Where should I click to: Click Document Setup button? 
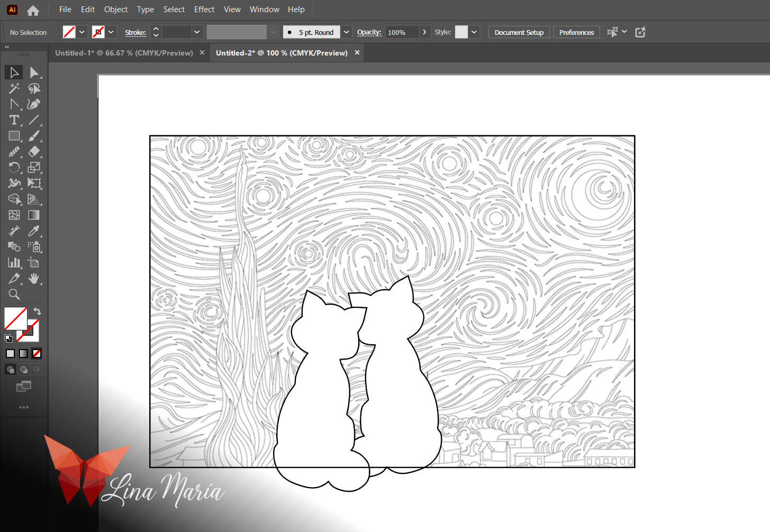(519, 32)
